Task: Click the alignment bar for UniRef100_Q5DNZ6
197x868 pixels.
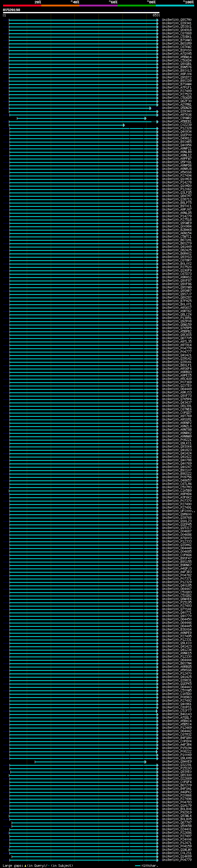Action: point(80,108)
